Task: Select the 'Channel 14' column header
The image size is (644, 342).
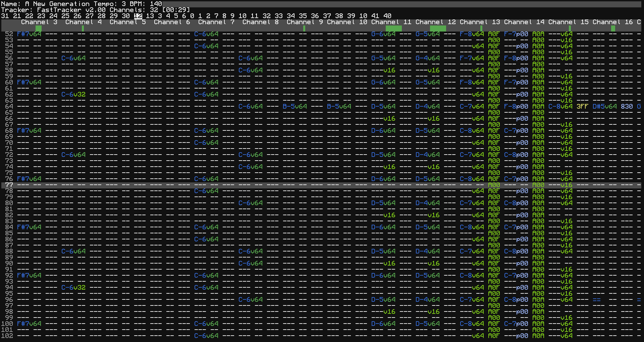Action: 524,22
